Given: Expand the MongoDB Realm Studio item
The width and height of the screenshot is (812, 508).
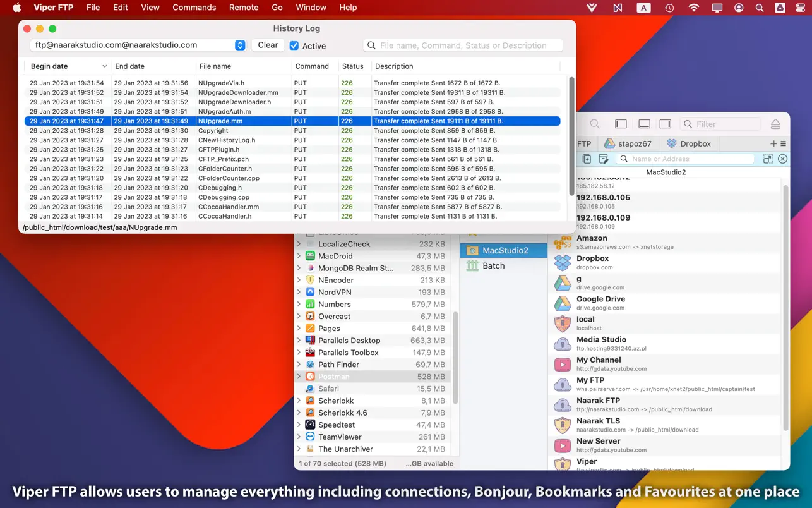Looking at the screenshot, I should 299,269.
